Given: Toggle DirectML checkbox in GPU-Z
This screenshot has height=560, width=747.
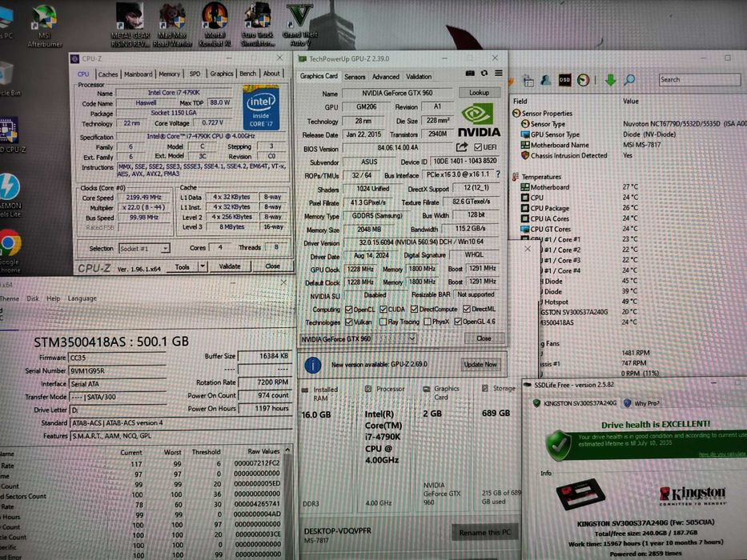Looking at the screenshot, I should coord(467,310).
